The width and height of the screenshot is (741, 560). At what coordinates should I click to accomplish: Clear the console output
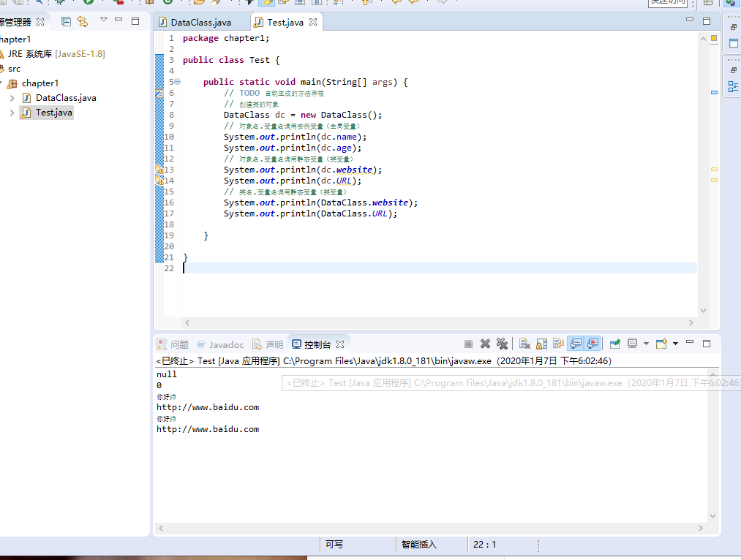(524, 344)
